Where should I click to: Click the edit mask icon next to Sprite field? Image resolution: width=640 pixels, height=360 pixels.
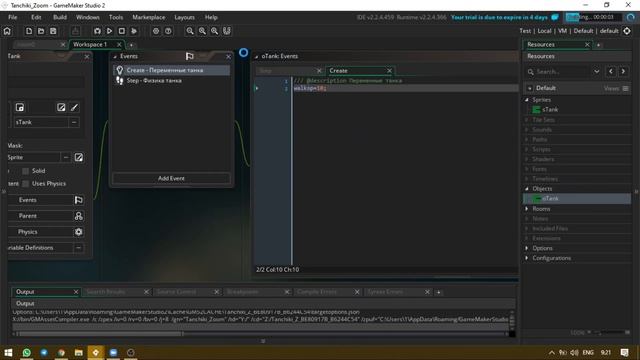[x=79, y=157]
